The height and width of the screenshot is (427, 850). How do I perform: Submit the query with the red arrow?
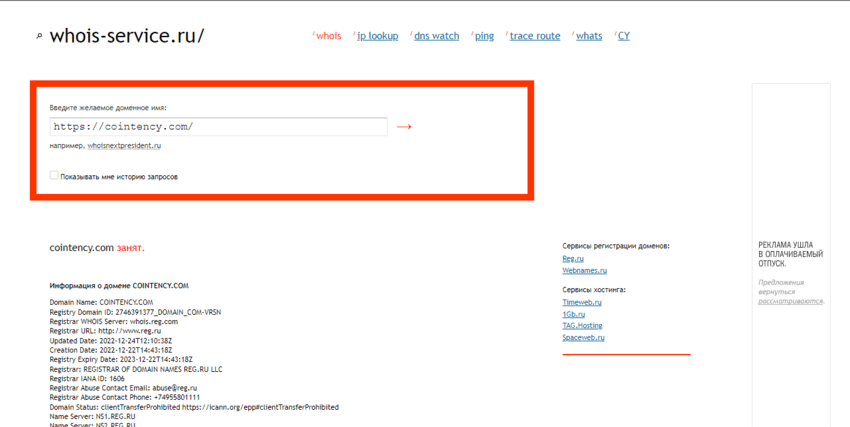(404, 127)
